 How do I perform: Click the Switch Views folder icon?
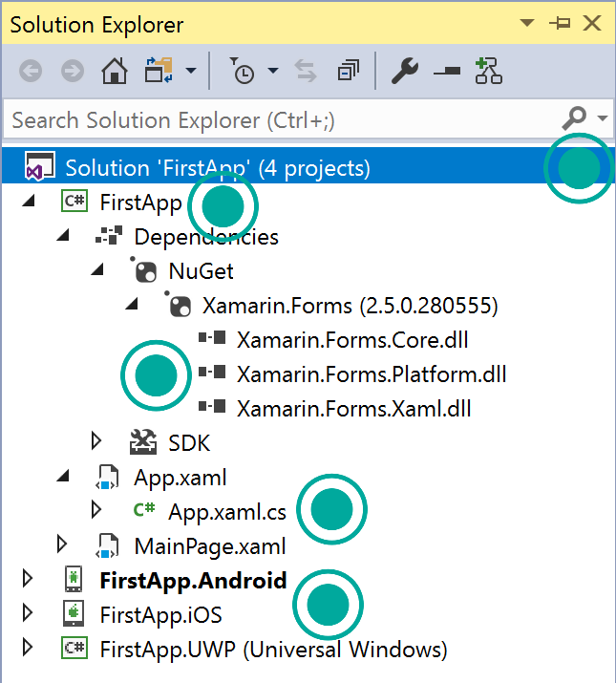coord(159,70)
